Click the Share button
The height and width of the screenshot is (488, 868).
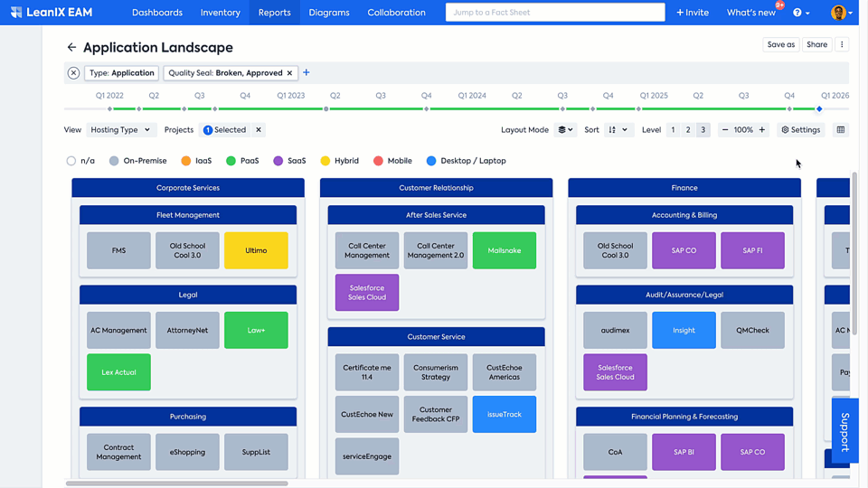(817, 45)
